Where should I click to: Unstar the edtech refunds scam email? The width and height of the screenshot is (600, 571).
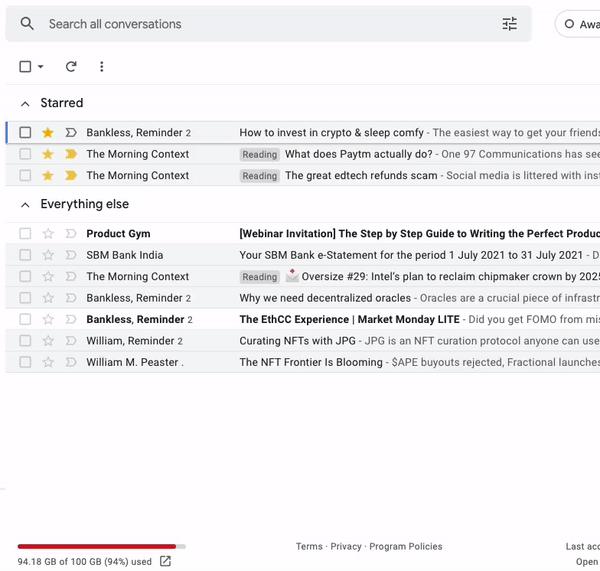click(48, 176)
